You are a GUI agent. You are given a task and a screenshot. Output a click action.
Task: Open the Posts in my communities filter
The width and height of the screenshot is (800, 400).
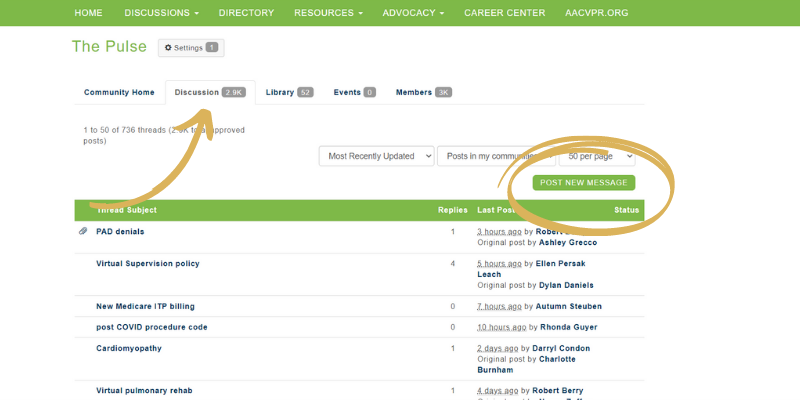coord(496,156)
